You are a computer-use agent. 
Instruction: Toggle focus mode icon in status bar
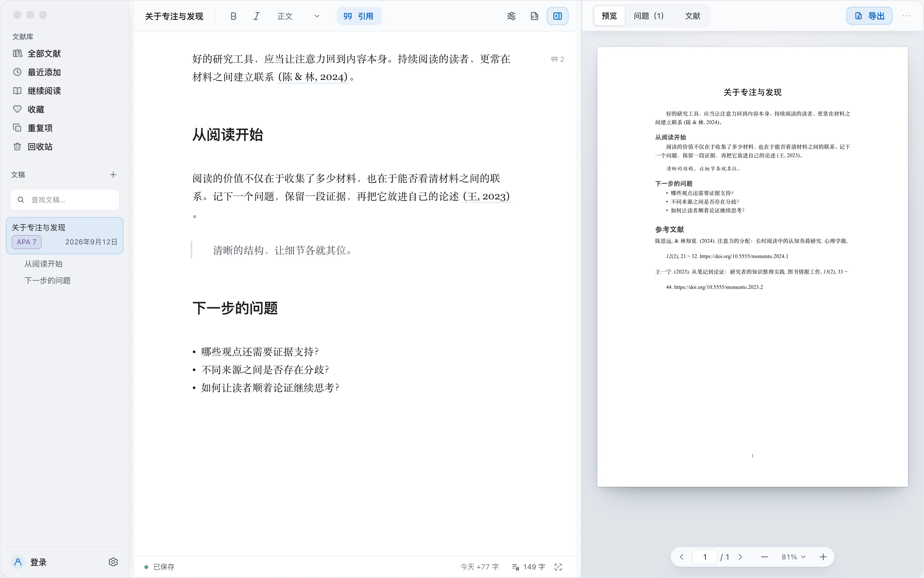558,567
